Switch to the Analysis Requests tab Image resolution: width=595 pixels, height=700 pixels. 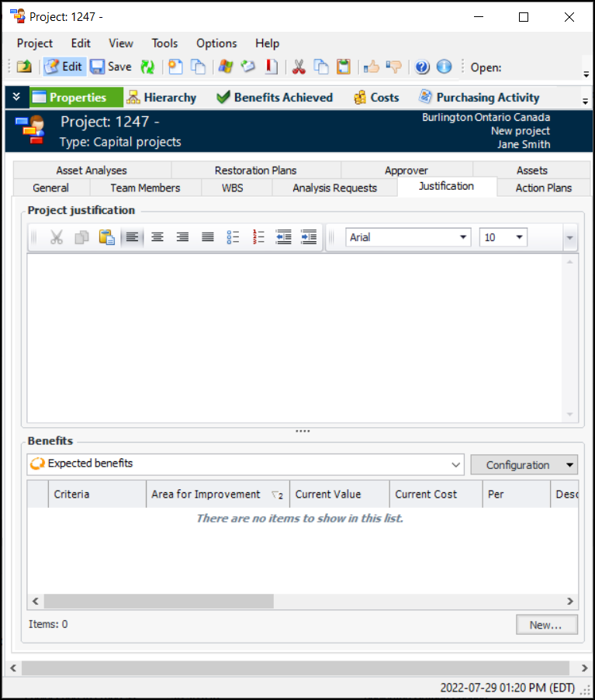point(334,188)
